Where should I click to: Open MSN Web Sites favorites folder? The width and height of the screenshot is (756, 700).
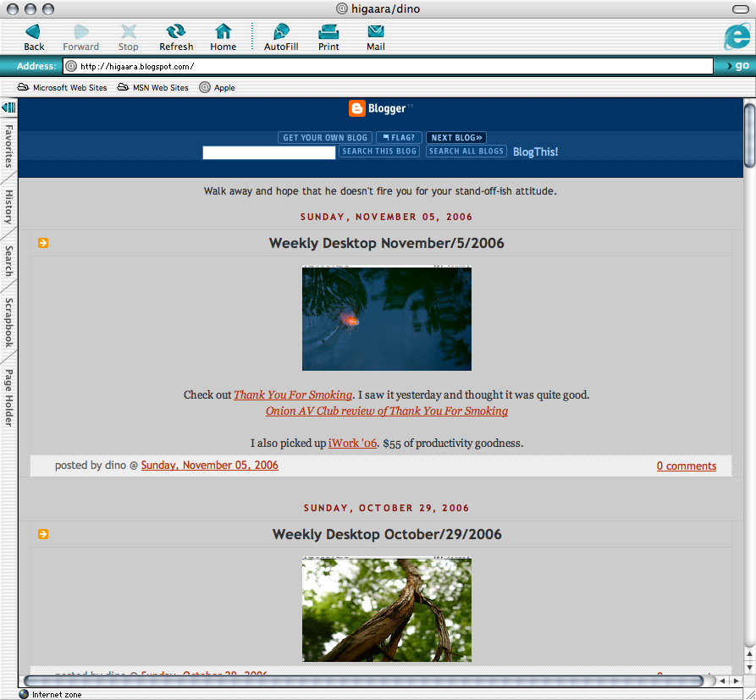(x=153, y=88)
